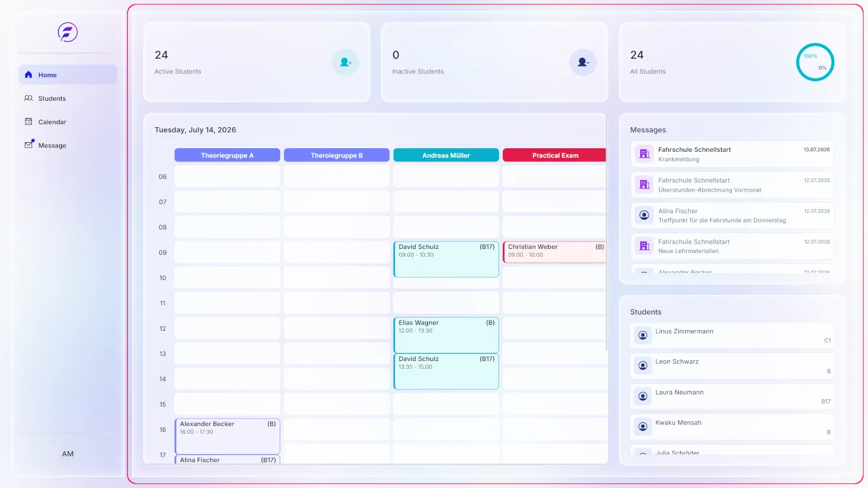Open David Schulz's 13:30 - 15:00 appointment

click(x=446, y=371)
